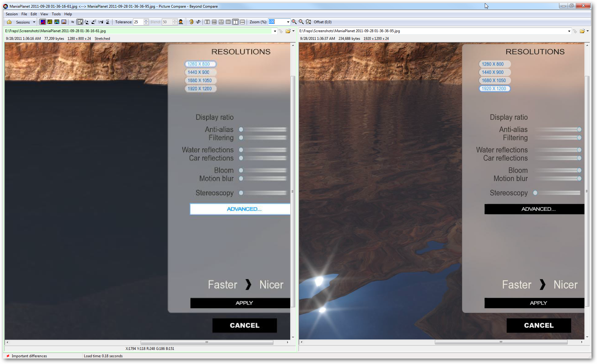Toggle the tolerance mode view button
This screenshot has height=364, width=597.
point(43,22)
